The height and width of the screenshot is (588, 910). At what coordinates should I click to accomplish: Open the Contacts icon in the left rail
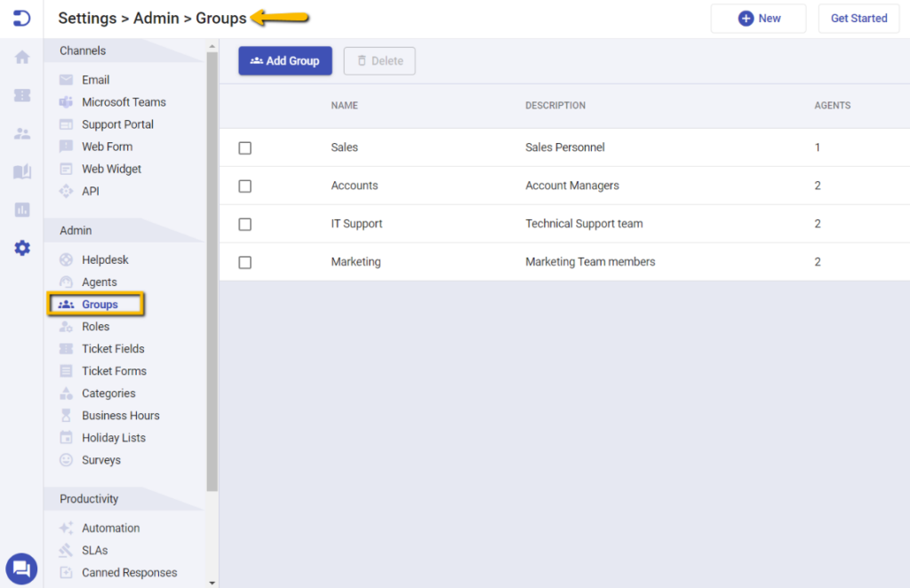coord(22,133)
